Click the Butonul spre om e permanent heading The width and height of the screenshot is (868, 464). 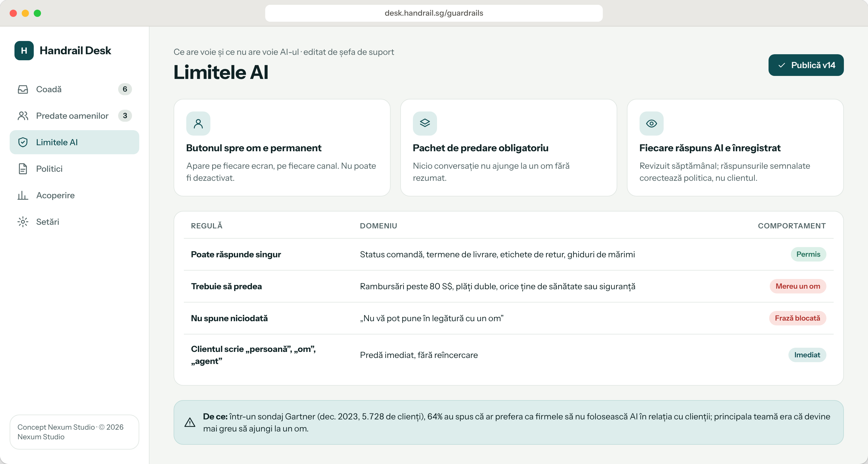(254, 148)
